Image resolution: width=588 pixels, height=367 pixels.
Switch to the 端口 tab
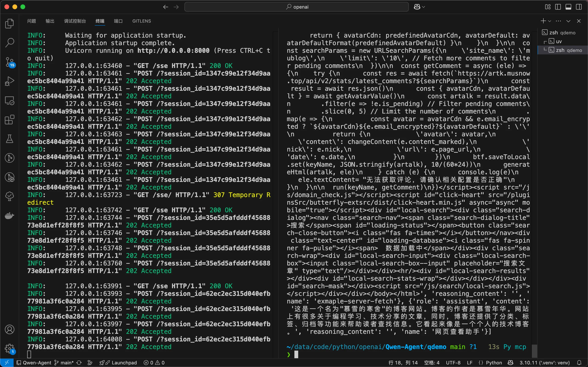tap(118, 21)
